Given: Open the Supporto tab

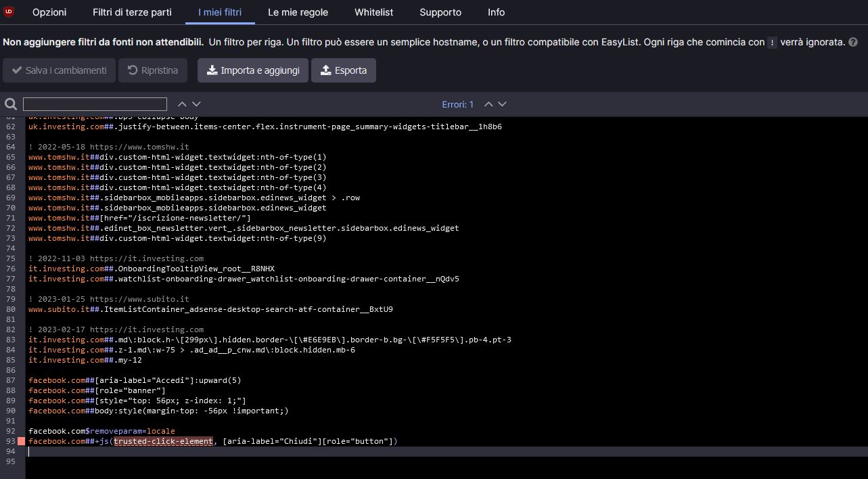Looking at the screenshot, I should (x=440, y=12).
